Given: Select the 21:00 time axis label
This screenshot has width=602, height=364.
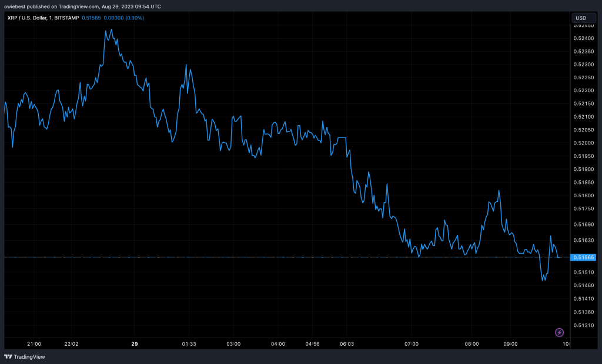Looking at the screenshot, I should pos(34,343).
